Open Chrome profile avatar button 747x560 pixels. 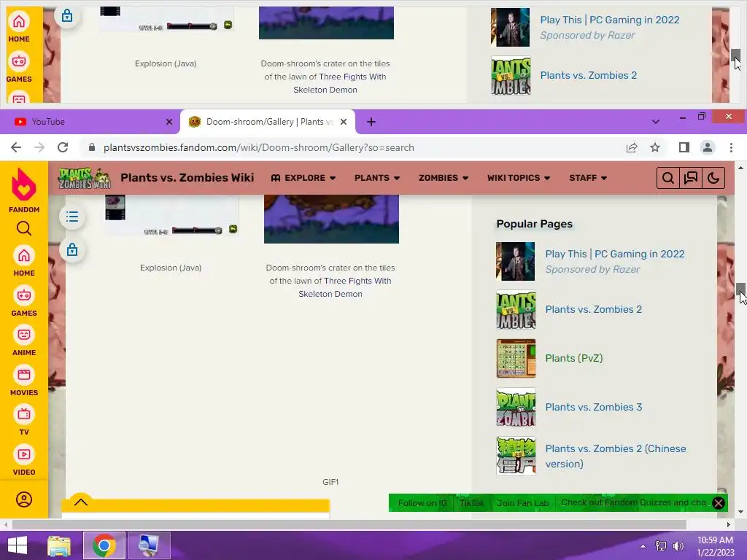pos(708,147)
